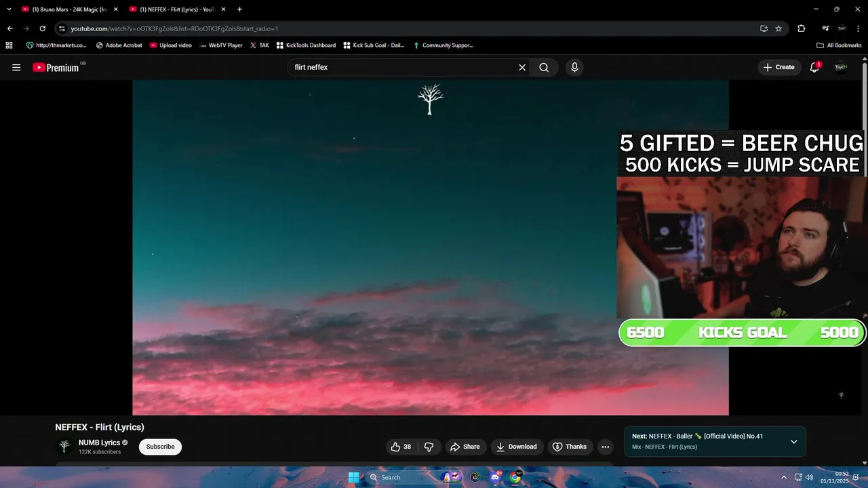Click the URL address bar
The width and height of the screenshot is (868, 488).
(407, 28)
